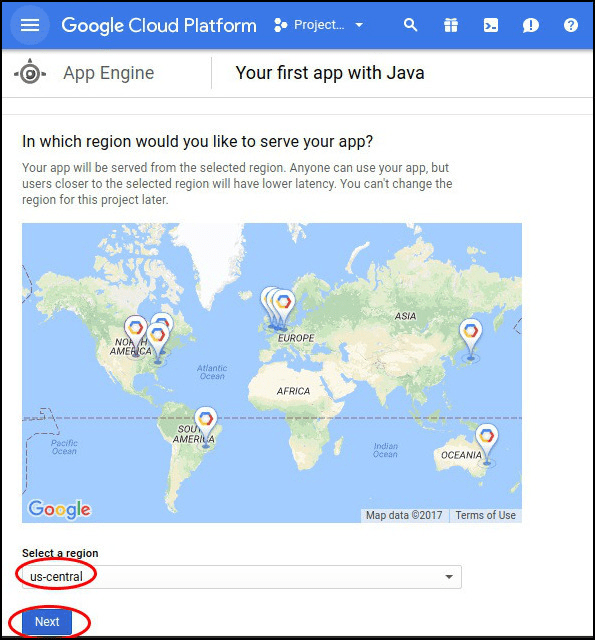Viewport: 595px width, 640px height.
Task: Click the Next button
Action: click(47, 622)
